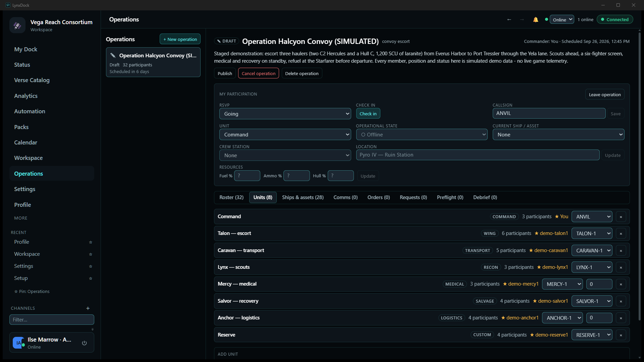Click Pin: Operations link
This screenshot has height=362, width=644.
click(32, 292)
